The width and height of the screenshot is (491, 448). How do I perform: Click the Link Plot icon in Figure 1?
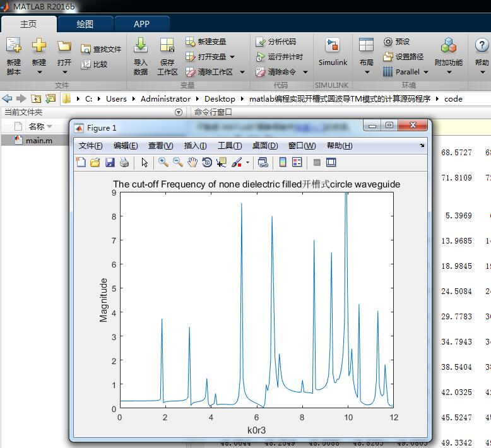tap(263, 162)
